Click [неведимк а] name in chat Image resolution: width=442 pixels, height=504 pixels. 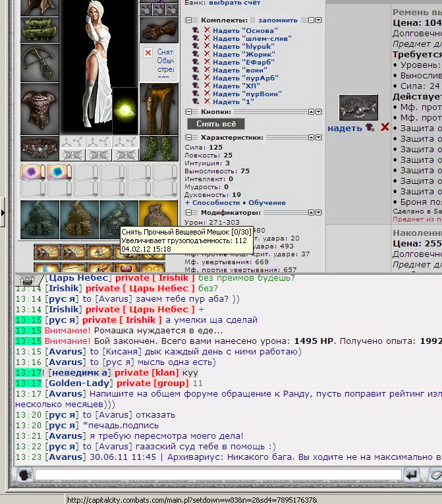pyautogui.click(x=80, y=372)
